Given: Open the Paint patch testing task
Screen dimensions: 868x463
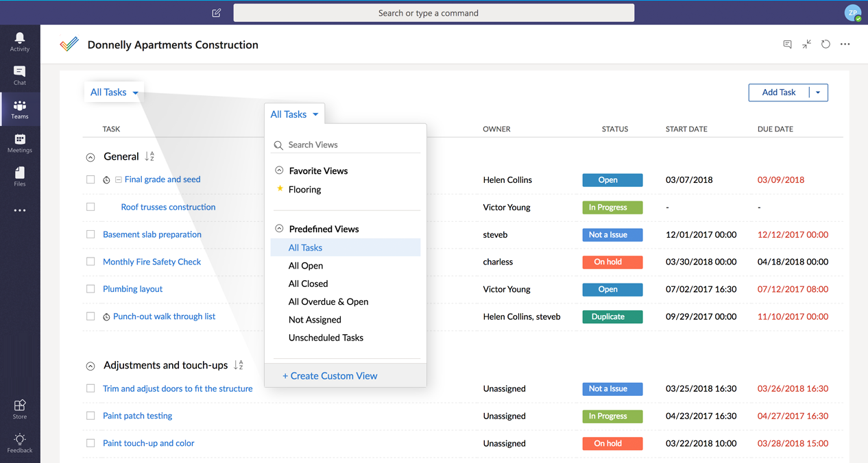Looking at the screenshot, I should click(137, 416).
